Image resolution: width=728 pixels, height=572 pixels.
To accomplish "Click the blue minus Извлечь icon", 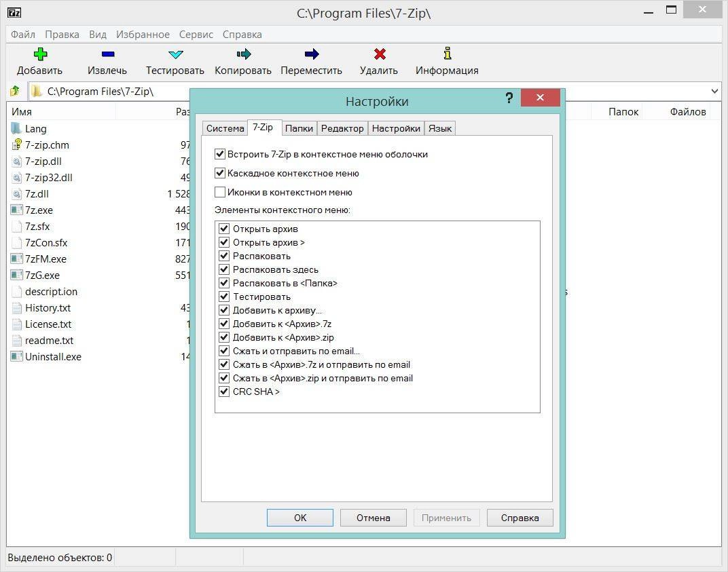I will 108,54.
